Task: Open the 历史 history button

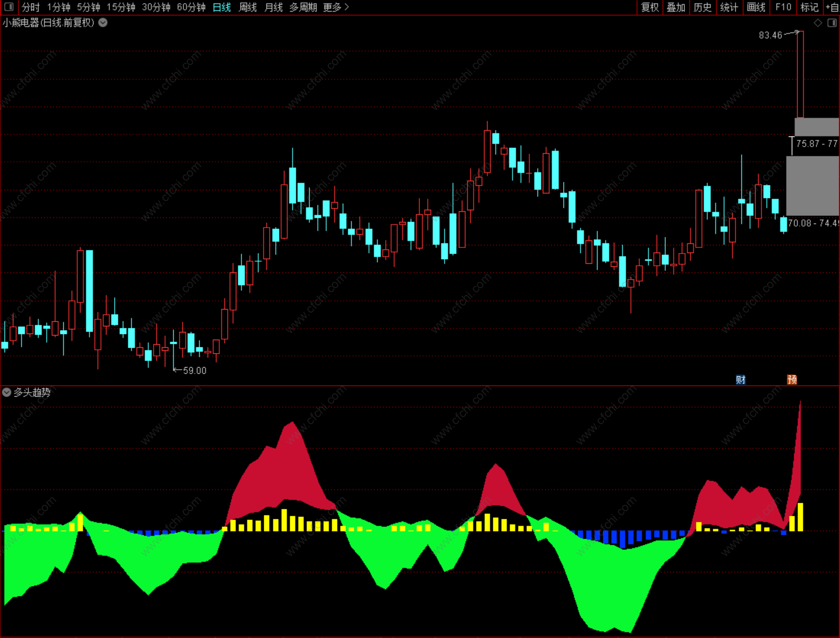Action: [x=703, y=7]
